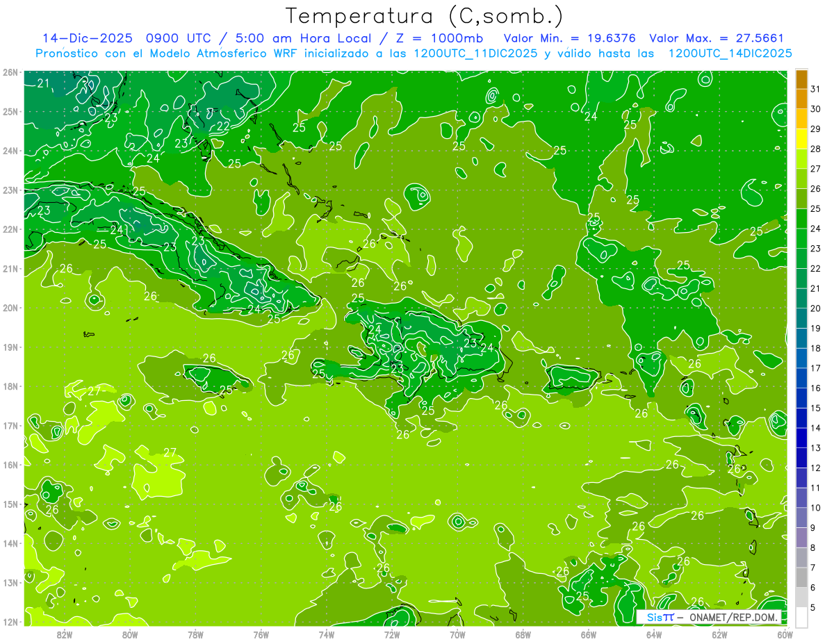The height and width of the screenshot is (644, 834).
Task: Click the '30' value on color scale
Action: coord(815,109)
